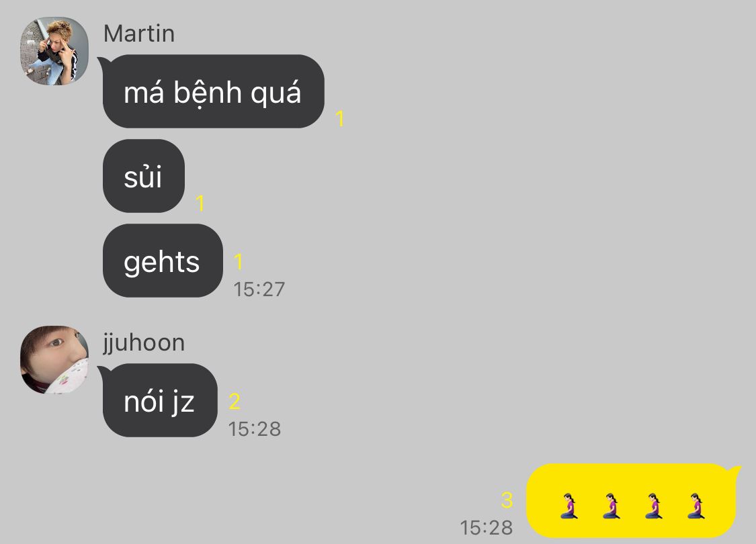The height and width of the screenshot is (544, 756).
Task: Open Martin's profile picture
Action: pos(54,51)
